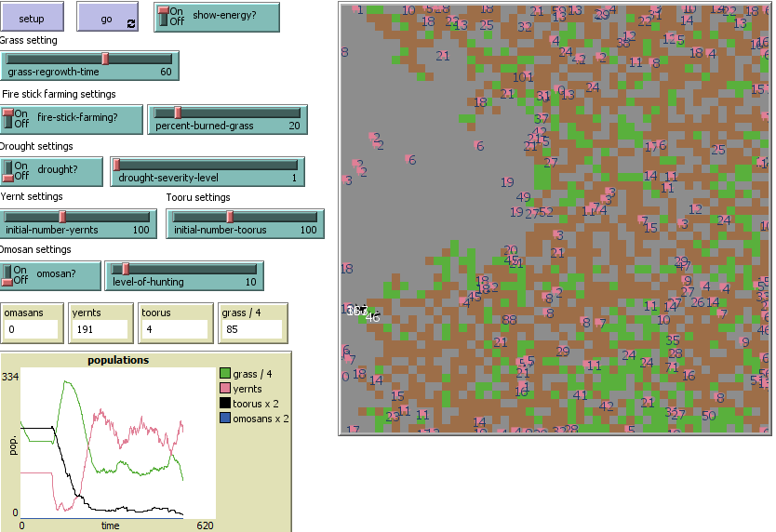Image resolution: width=776 pixels, height=532 pixels.
Task: Click the Fire stick farming settings label
Action: pos(59,94)
